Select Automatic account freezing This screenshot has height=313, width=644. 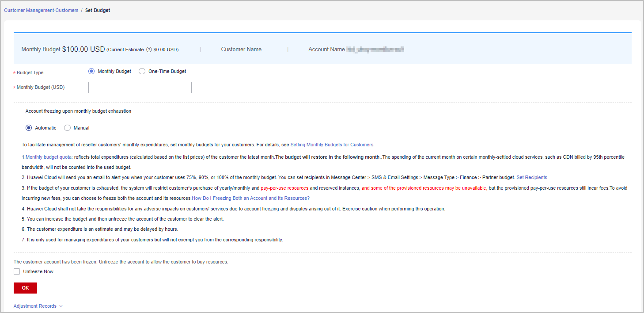29,128
